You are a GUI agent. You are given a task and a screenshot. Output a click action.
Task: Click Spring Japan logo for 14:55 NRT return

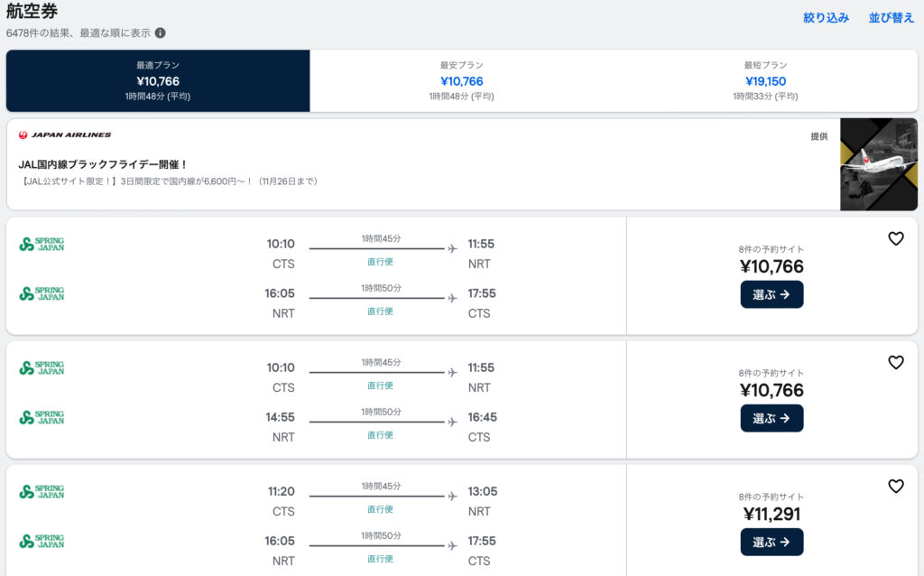click(42, 417)
